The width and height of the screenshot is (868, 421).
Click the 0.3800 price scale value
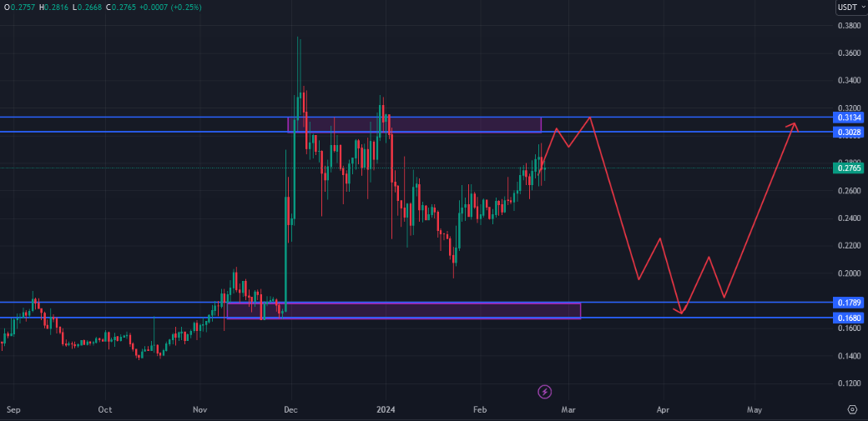pyautogui.click(x=849, y=26)
